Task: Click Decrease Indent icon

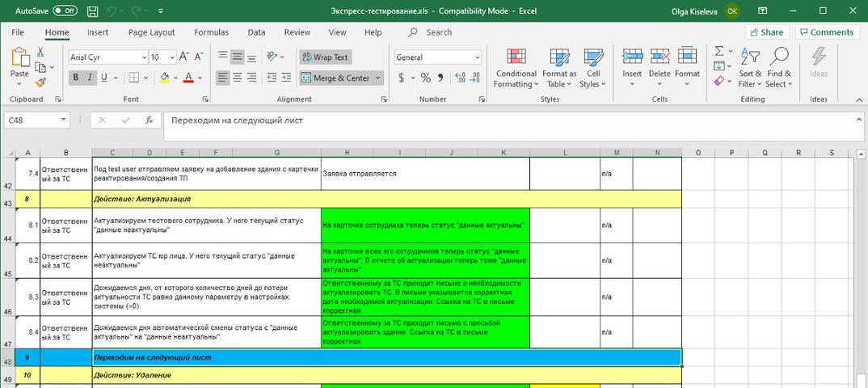Action: coord(272,78)
